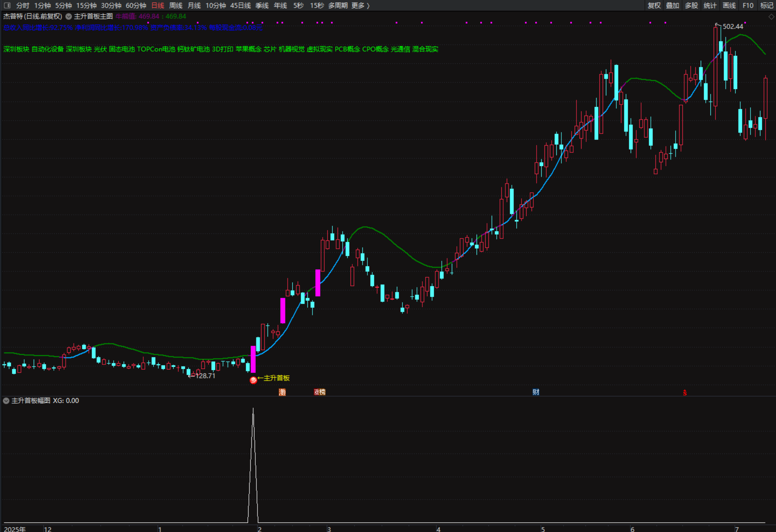Screen dimensions: 776x532
Task: Click the diamond icon at chart top-right
Action: tap(772, 17)
